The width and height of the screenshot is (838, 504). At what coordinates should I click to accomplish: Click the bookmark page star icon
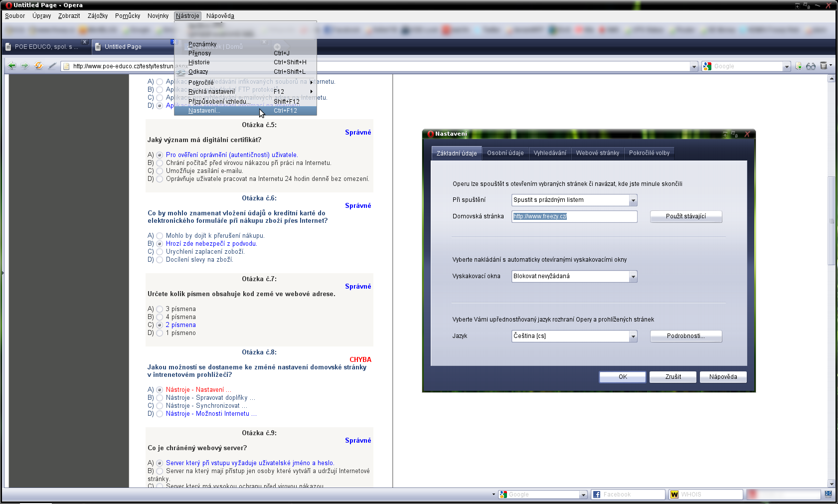[799, 66]
